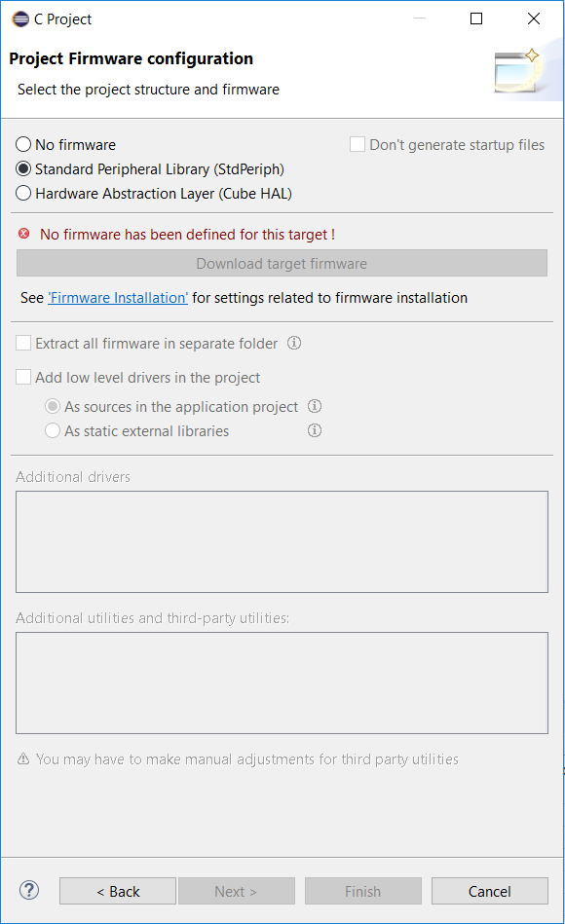
Task: Open the 'Firmware Installation' settings link
Action: [118, 298]
